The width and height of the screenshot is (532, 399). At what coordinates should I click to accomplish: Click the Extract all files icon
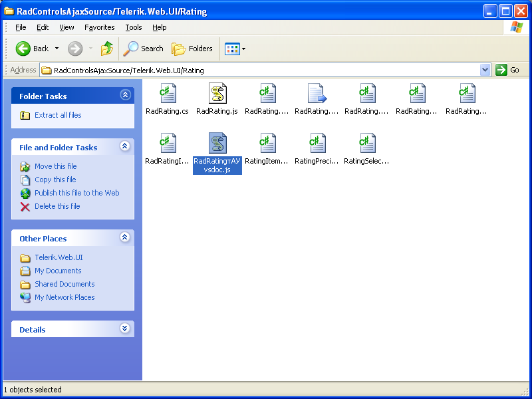pos(25,115)
